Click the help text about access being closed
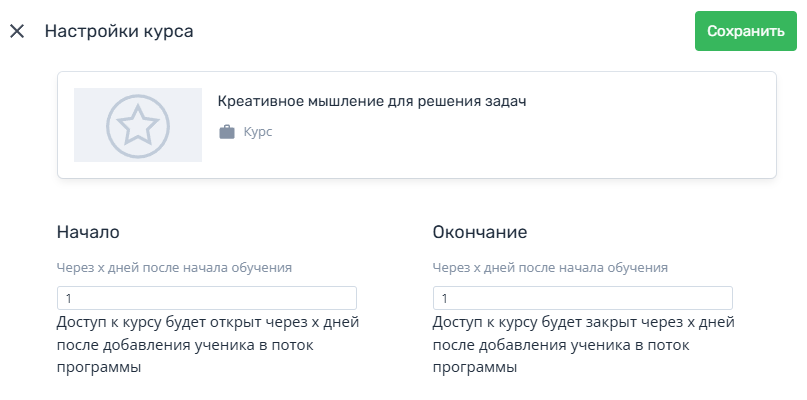807x400 pixels. pyautogui.click(x=584, y=345)
